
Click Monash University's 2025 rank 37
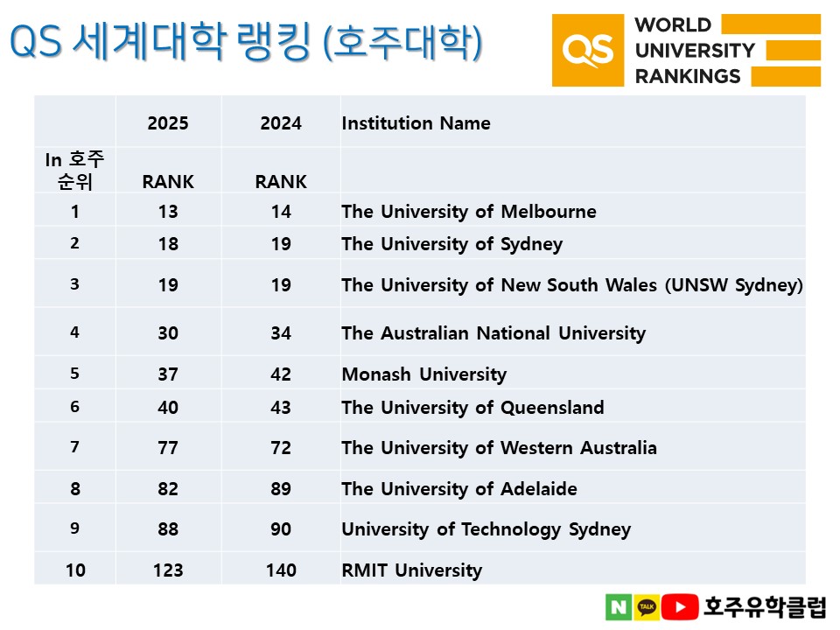[168, 374]
